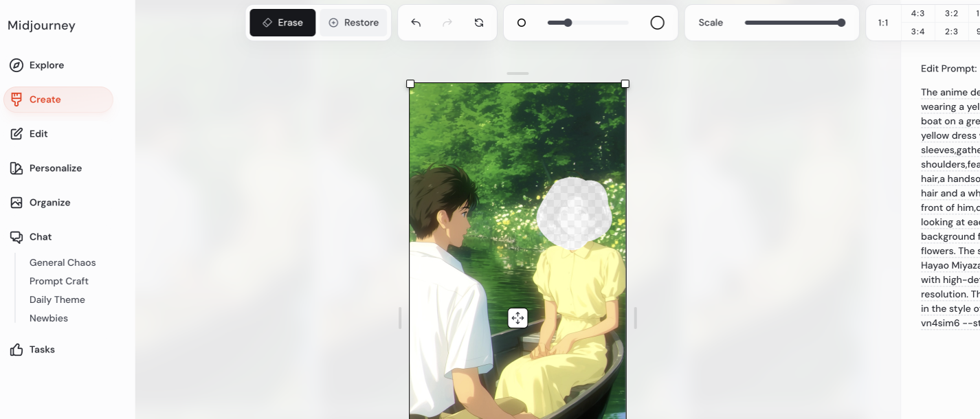Click the undo arrow icon

[x=416, y=23]
